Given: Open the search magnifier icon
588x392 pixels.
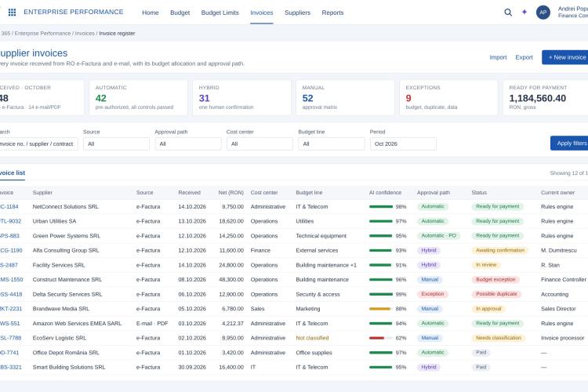Looking at the screenshot, I should (x=508, y=13).
